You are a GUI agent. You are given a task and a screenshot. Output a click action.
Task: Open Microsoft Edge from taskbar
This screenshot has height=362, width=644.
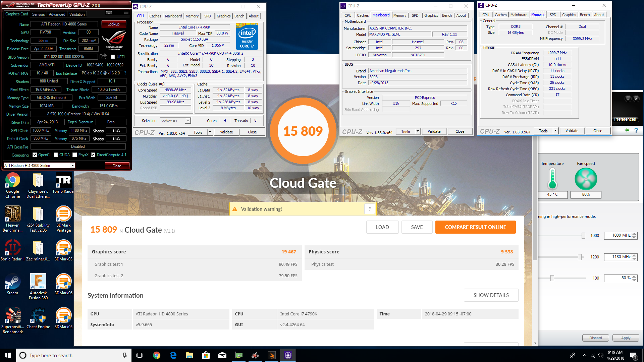click(x=173, y=355)
